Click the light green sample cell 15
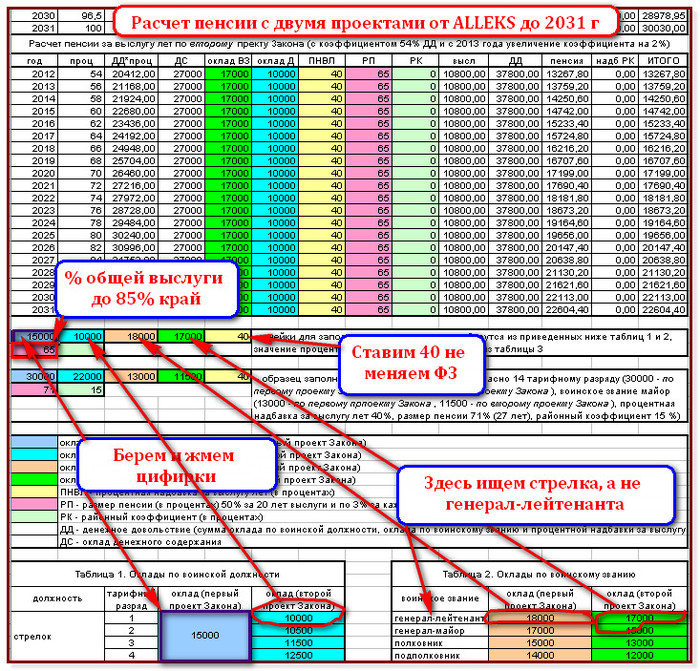 (x=81, y=390)
